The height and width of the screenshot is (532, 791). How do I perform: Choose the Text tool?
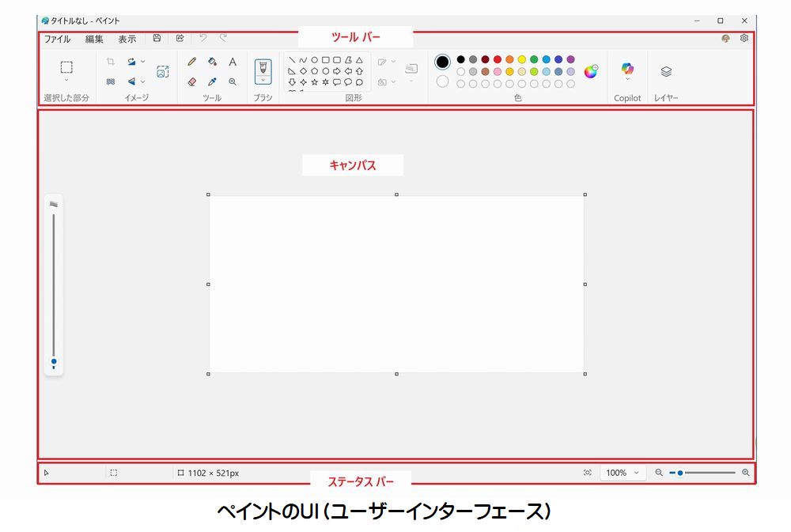(233, 62)
